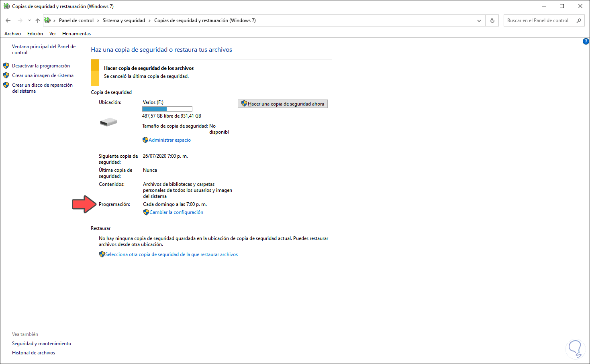Click the yellow backup status banner
The width and height of the screenshot is (590, 364).
click(211, 73)
